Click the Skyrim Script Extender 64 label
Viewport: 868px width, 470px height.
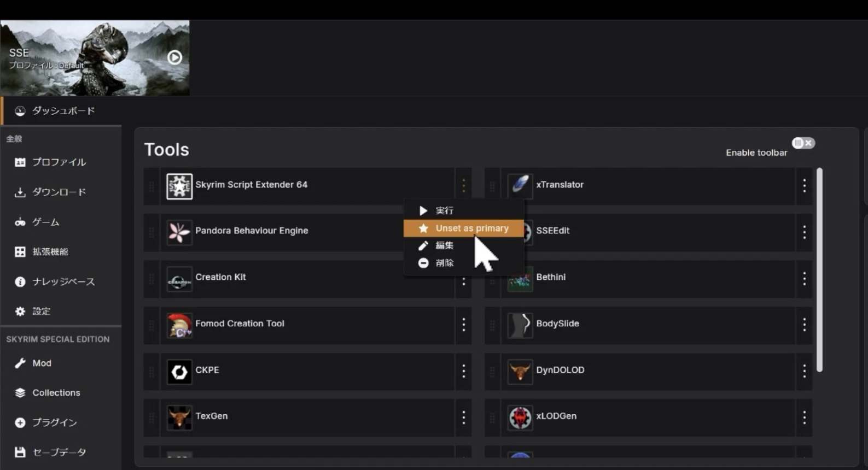pyautogui.click(x=252, y=185)
